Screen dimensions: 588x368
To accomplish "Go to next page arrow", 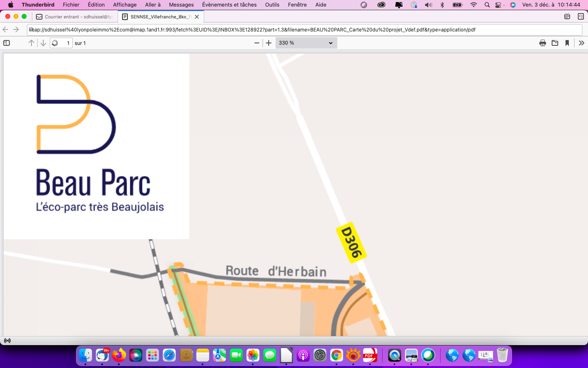I will (43, 43).
